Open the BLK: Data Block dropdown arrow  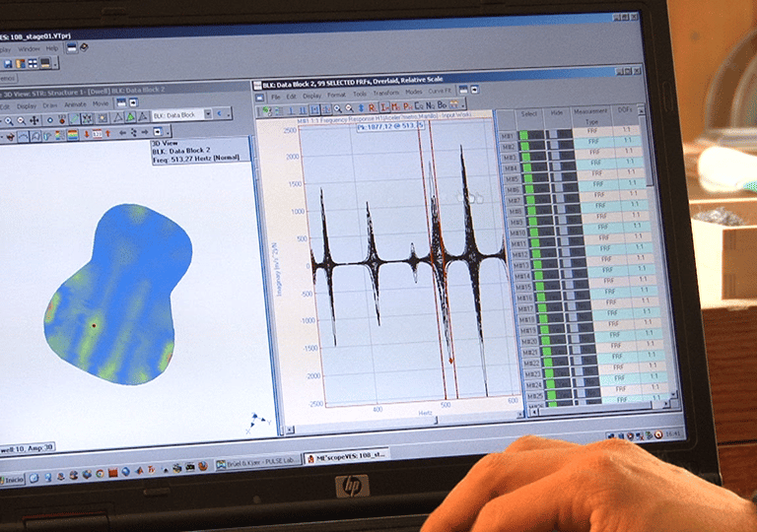click(x=208, y=114)
